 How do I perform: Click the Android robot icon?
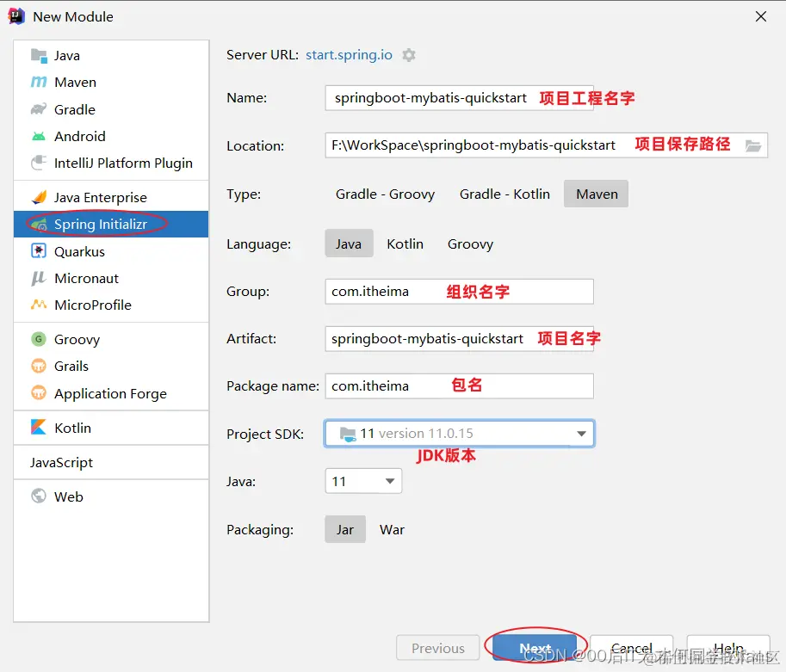pyautogui.click(x=39, y=136)
